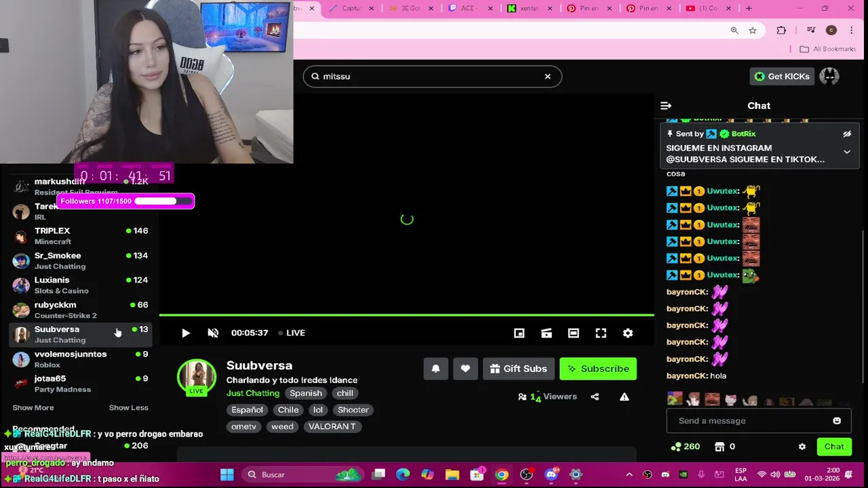Play the Suubversa stream video
868x488 pixels.
pos(186,333)
